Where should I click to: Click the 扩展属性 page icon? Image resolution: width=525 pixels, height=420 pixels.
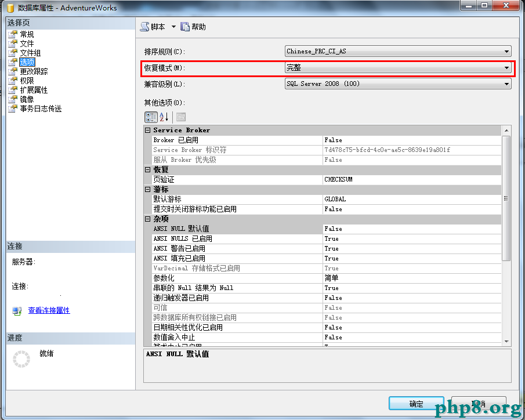click(13, 90)
